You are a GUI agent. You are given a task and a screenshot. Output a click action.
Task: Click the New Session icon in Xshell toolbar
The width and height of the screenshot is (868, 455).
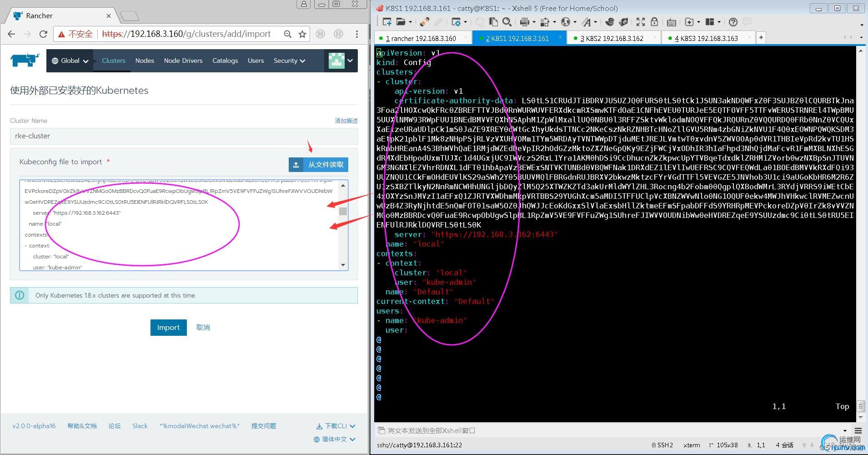coord(387,22)
